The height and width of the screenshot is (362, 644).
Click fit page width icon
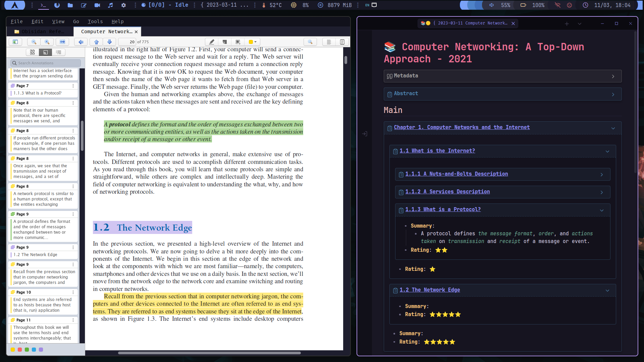(x=62, y=42)
